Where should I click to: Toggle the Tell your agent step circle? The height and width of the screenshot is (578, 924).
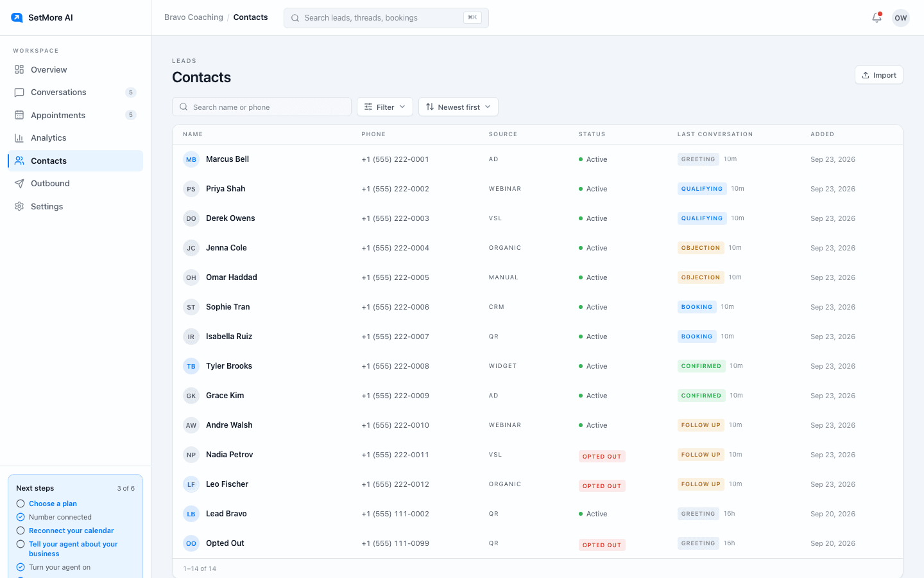point(21,544)
